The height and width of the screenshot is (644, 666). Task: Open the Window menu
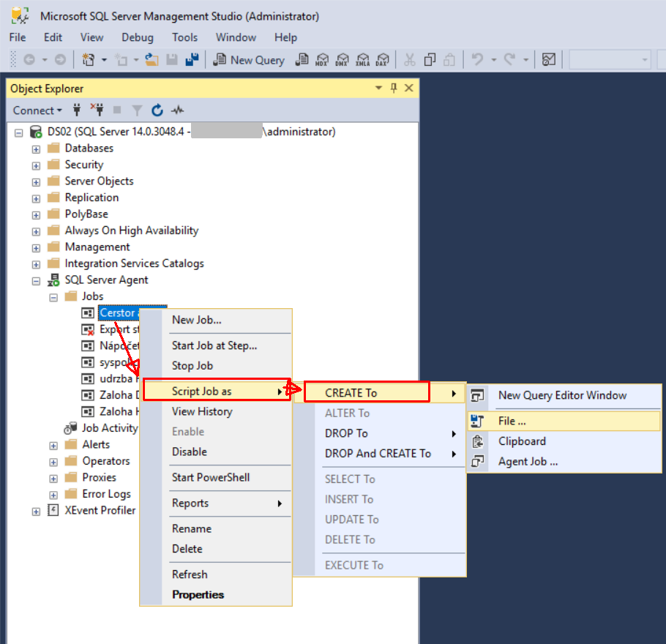236,37
